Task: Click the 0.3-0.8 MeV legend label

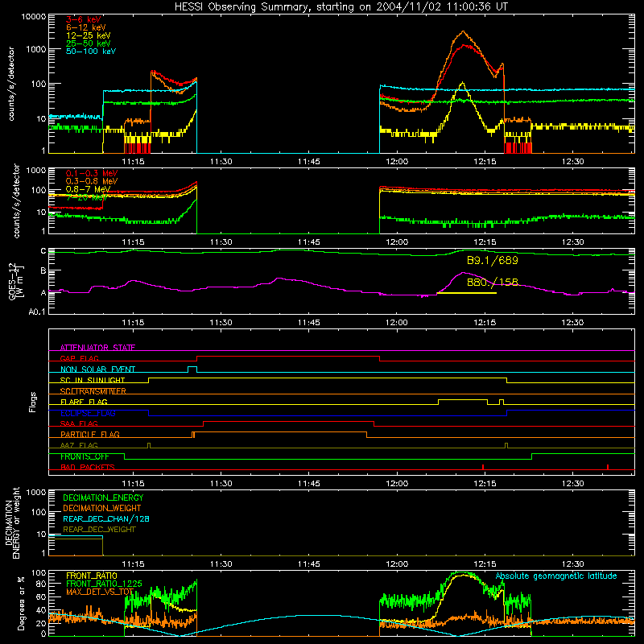Action: (x=92, y=181)
